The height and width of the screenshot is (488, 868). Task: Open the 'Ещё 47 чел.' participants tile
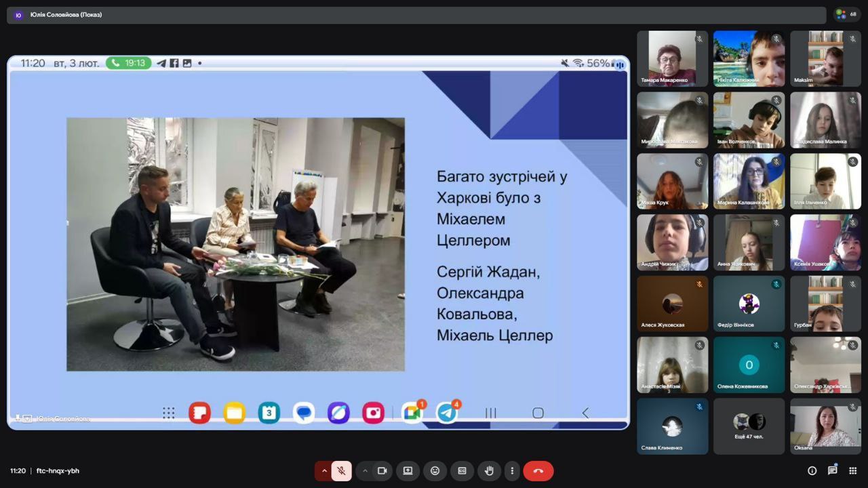coord(749,426)
